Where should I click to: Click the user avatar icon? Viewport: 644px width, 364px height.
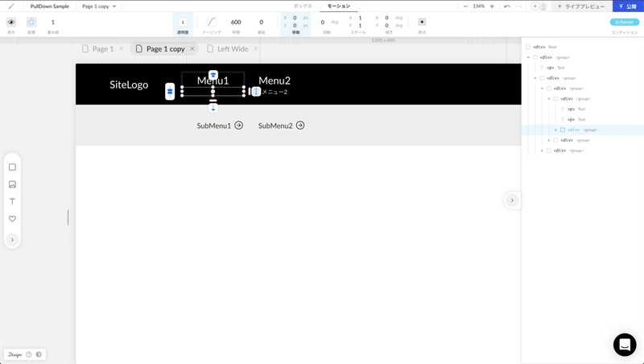pyautogui.click(x=543, y=6)
